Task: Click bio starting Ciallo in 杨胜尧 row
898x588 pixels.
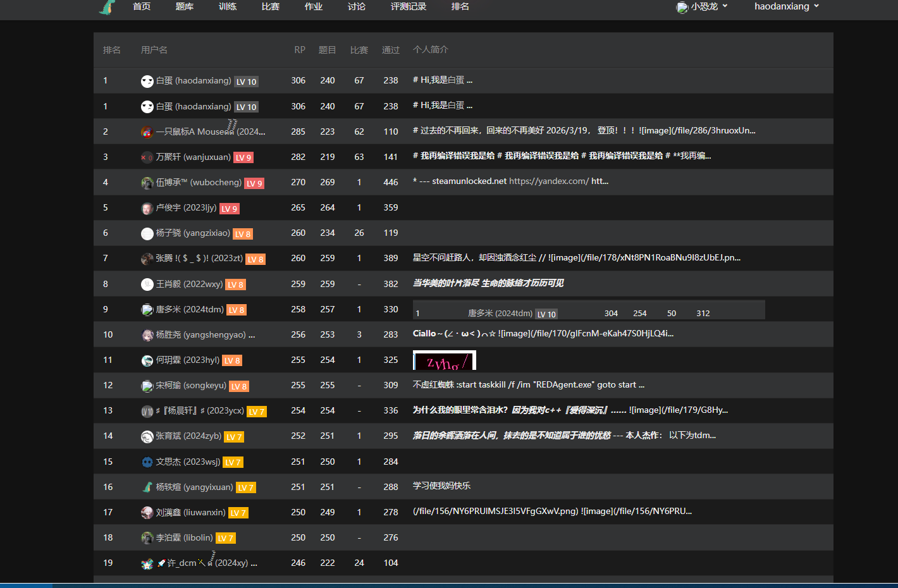Action: click(x=543, y=333)
